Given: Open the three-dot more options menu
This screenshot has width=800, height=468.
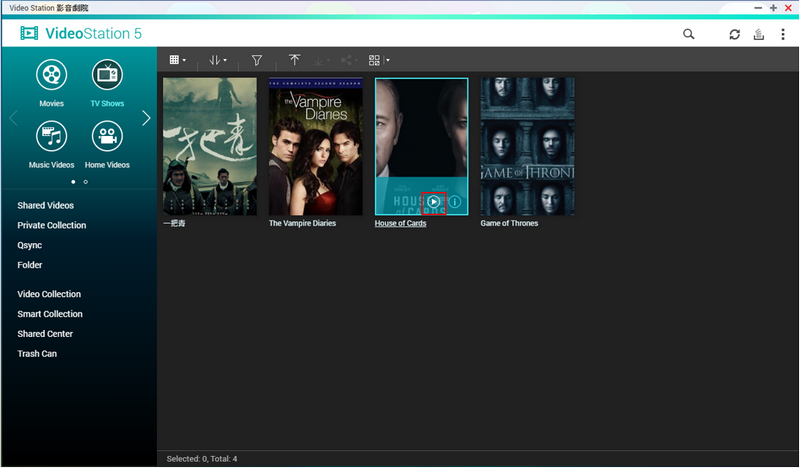Looking at the screenshot, I should (783, 34).
